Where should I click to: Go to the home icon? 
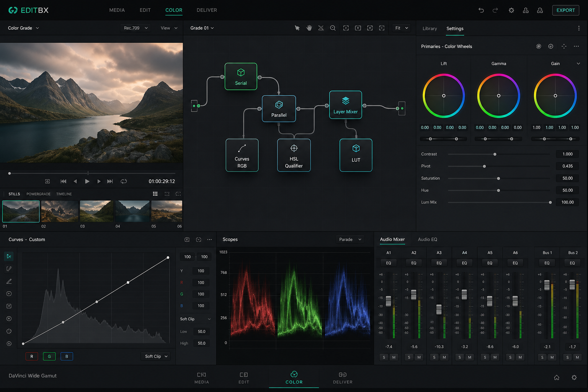pyautogui.click(x=557, y=377)
